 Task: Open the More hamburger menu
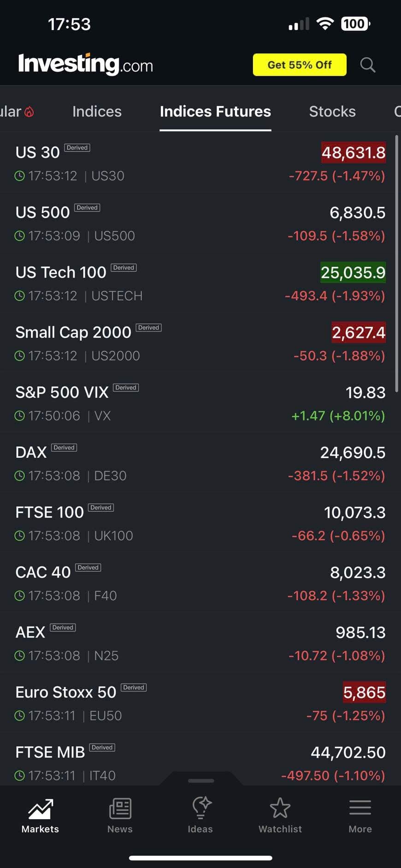point(360,809)
